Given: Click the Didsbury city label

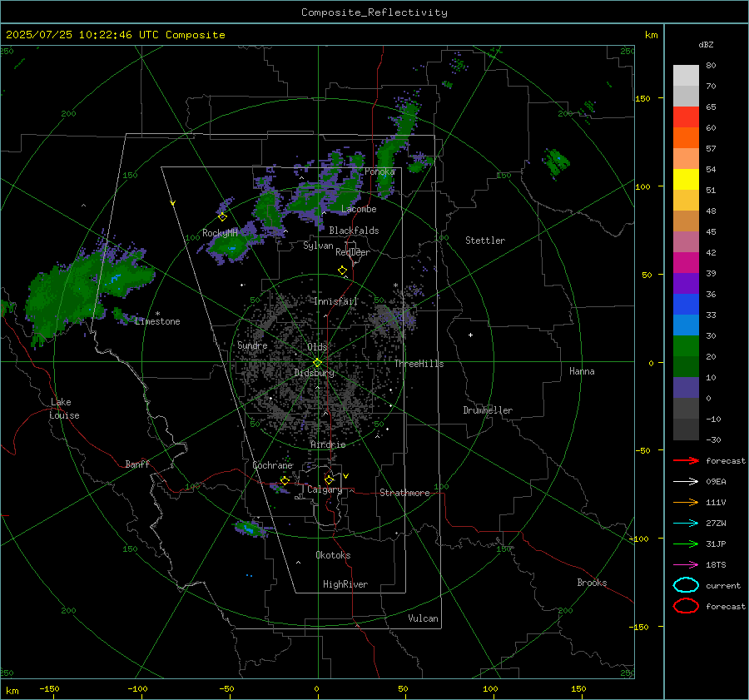Looking at the screenshot, I should click(314, 373).
